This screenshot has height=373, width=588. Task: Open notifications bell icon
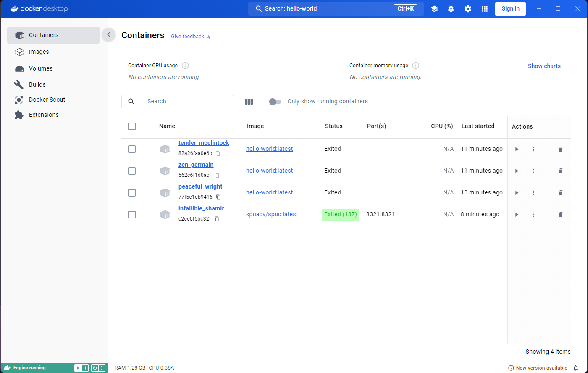576,368
